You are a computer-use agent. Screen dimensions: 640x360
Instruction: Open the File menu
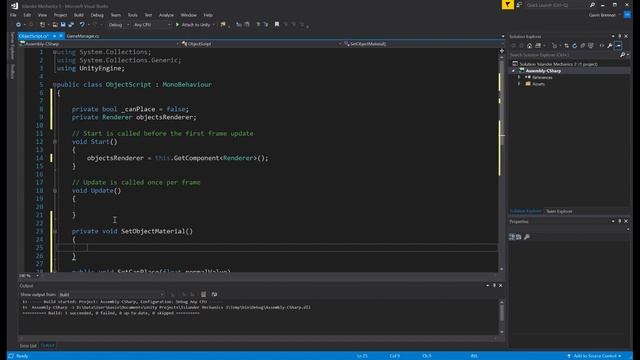13,15
